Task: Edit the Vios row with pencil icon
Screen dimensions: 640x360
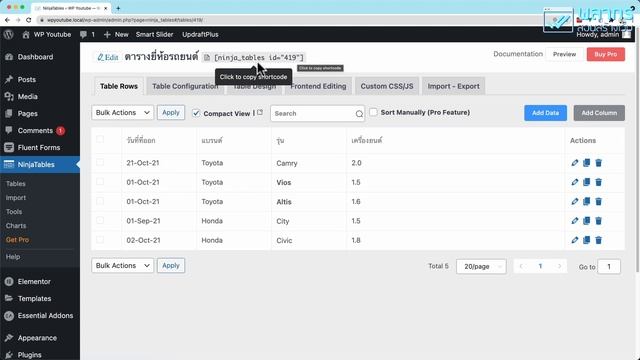Action: point(575,182)
